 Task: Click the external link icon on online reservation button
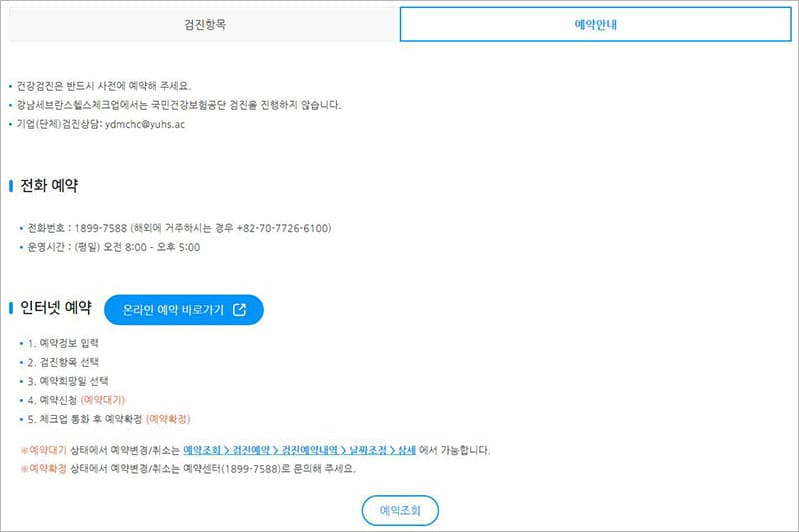tap(239, 310)
